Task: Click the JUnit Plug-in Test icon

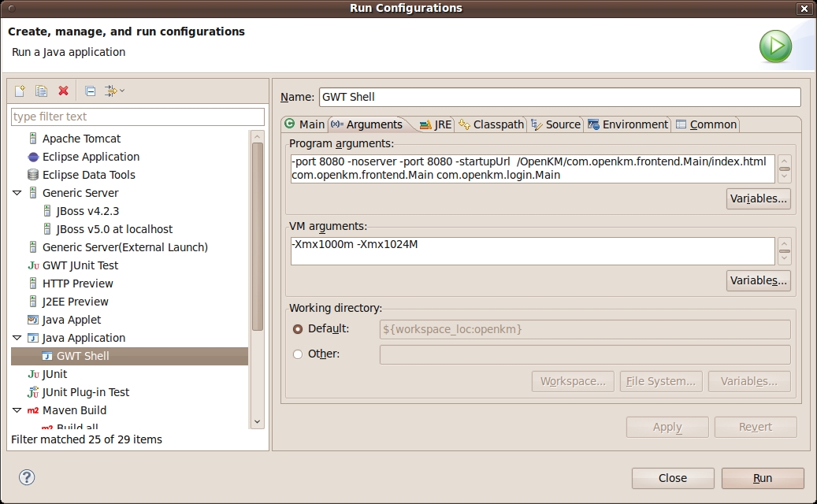Action: (33, 392)
